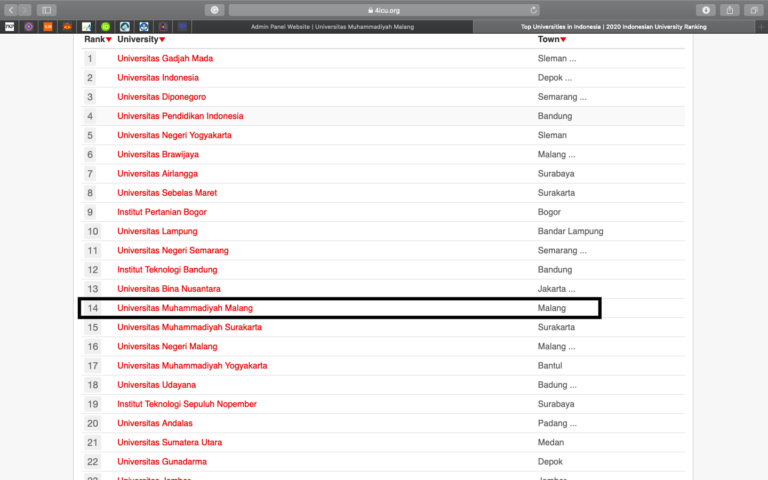Click town cell Depok ... in Universitas Indonesia row

coord(554,77)
